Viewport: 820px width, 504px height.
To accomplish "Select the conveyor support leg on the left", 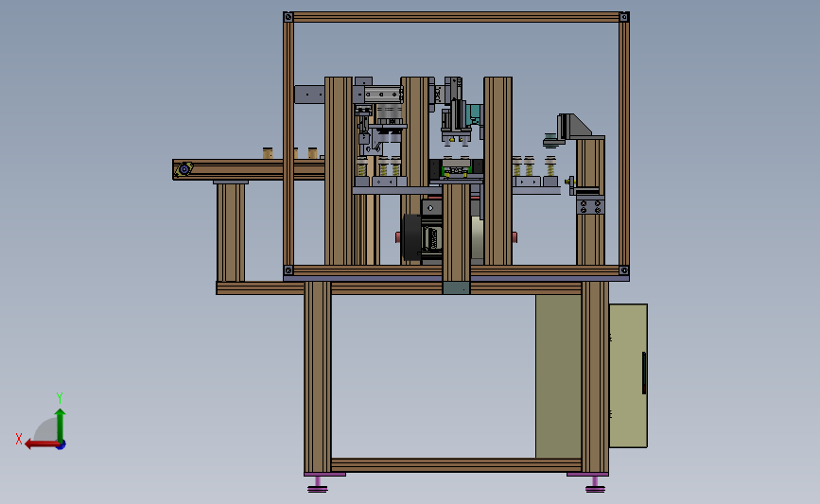I will pyautogui.click(x=231, y=233).
